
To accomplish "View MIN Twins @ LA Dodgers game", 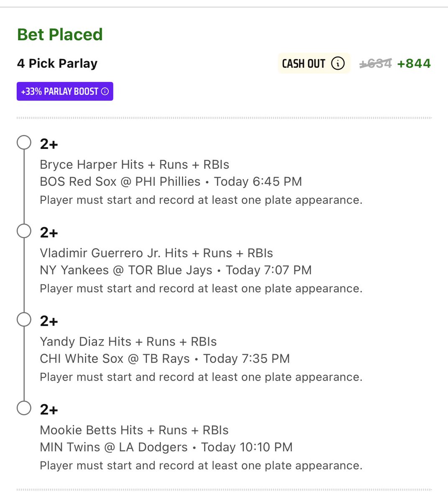I will pyautogui.click(x=114, y=447).
